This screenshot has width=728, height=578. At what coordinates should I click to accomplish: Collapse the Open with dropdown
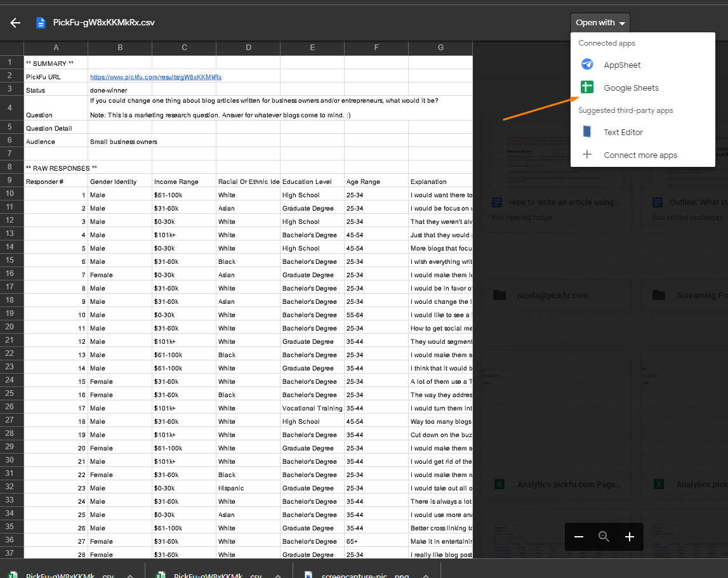(x=600, y=23)
